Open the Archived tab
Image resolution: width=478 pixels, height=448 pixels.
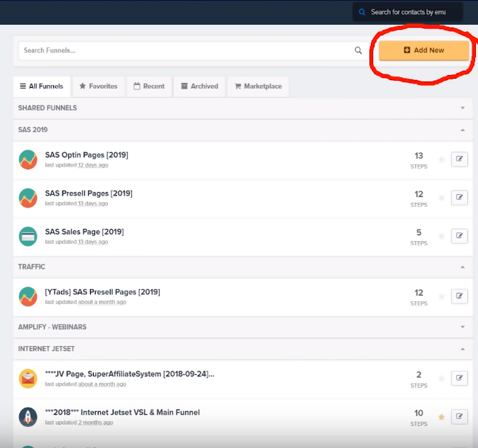200,86
